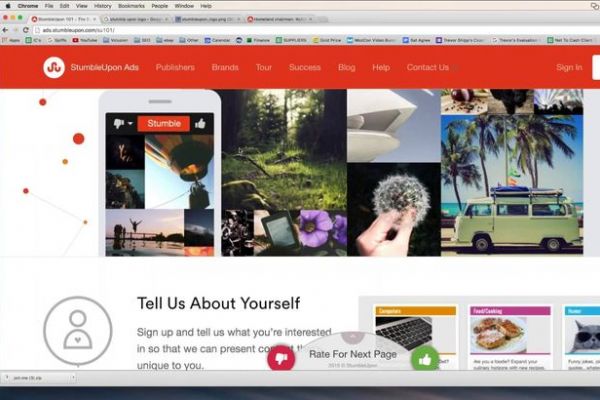Click the green thumbs up rating circle
The image size is (600, 400).
[425, 359]
